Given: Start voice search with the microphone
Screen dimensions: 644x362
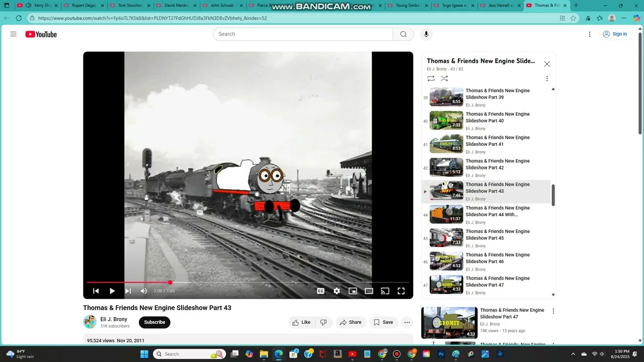Looking at the screenshot, I should (426, 34).
